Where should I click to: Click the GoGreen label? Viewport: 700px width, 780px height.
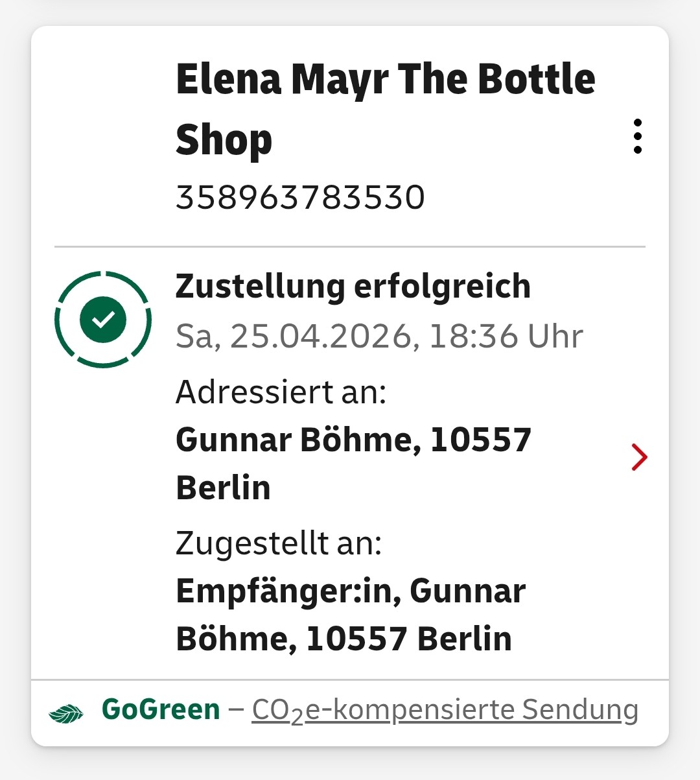[x=161, y=709]
